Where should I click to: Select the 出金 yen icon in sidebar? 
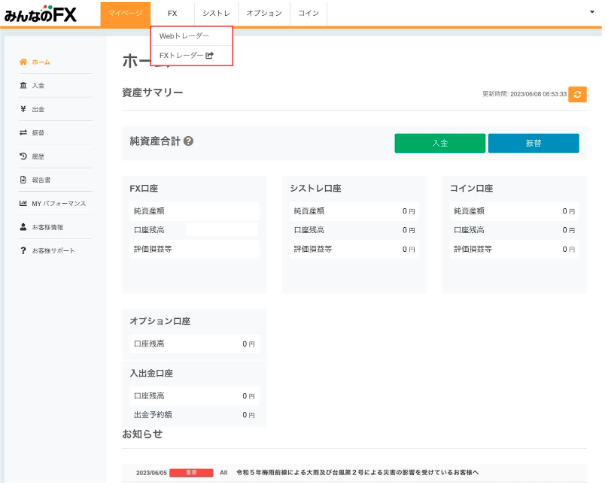coord(23,109)
